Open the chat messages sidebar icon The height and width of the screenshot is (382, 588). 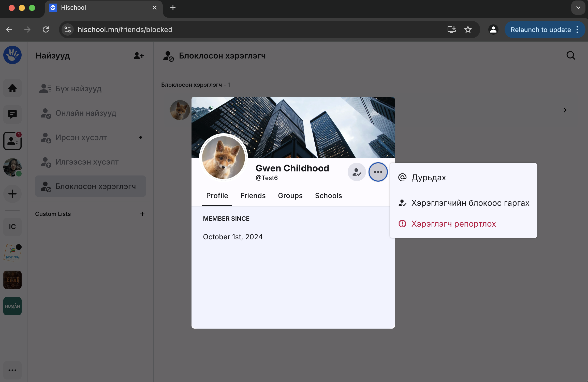(12, 114)
